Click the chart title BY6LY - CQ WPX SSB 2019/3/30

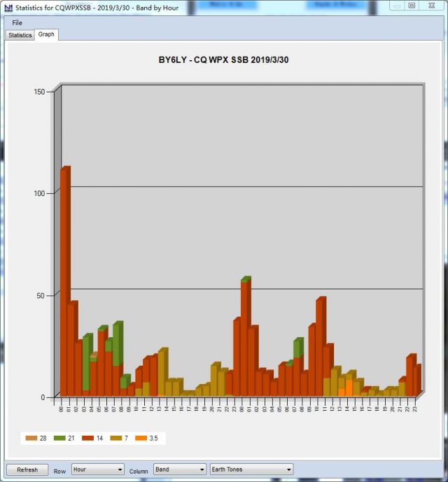[224, 59]
